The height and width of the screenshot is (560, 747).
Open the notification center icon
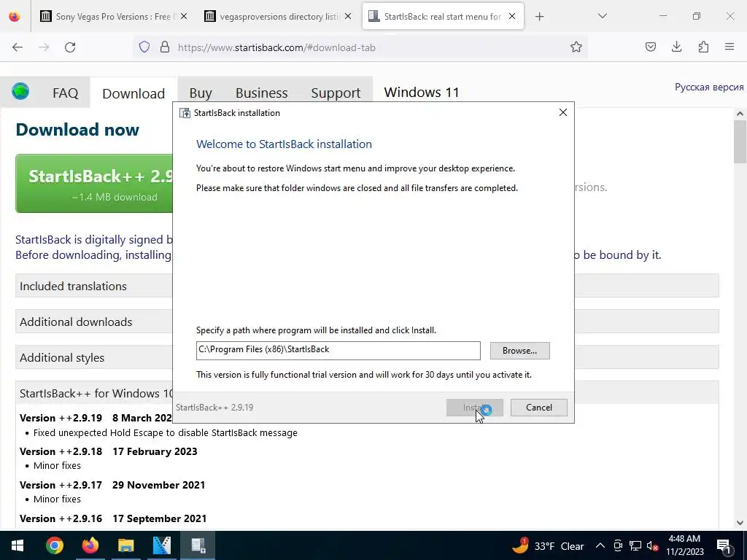(724, 545)
